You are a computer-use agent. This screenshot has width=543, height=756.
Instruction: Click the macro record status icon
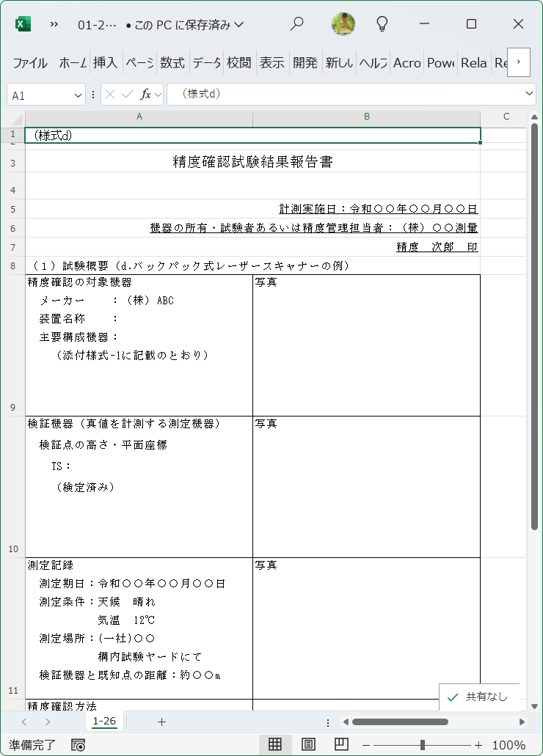coord(78,745)
